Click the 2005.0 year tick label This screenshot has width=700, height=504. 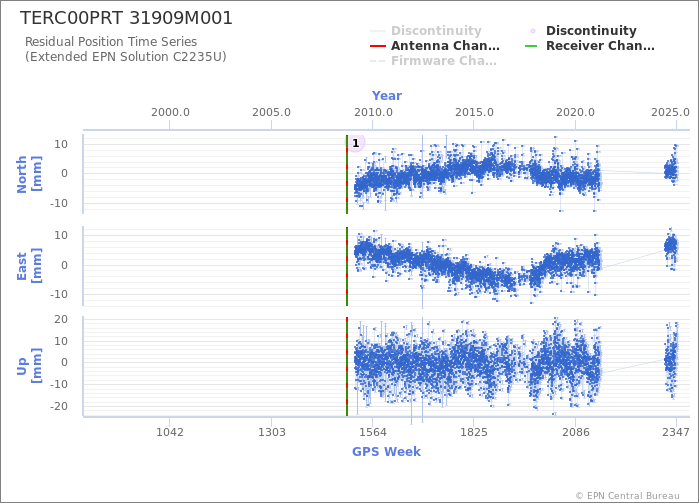point(271,112)
